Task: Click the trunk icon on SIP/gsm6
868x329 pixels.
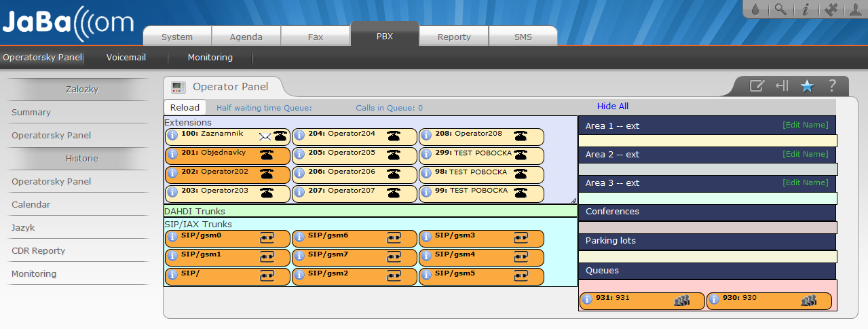Action: click(394, 238)
